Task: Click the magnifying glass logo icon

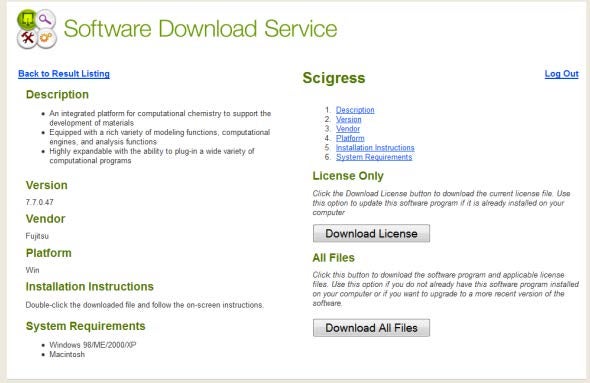Action: point(46,19)
